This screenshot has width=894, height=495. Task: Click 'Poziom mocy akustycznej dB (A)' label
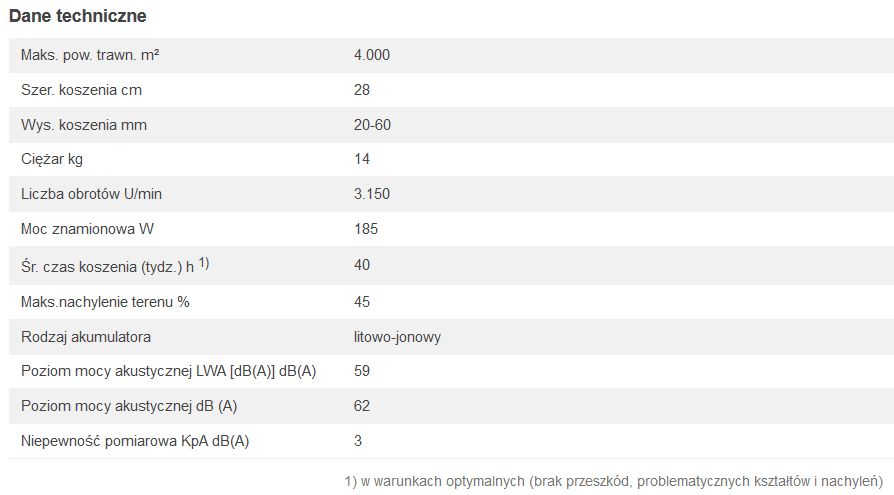point(129,406)
